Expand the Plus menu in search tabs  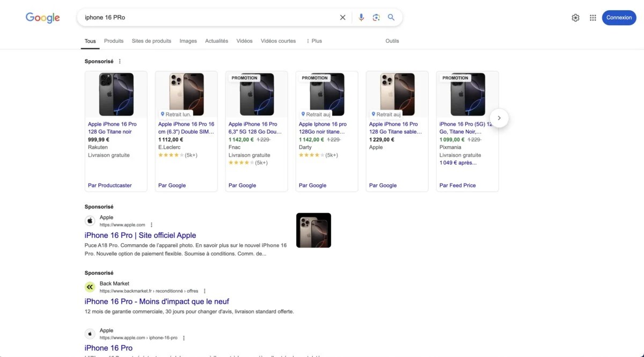(314, 41)
